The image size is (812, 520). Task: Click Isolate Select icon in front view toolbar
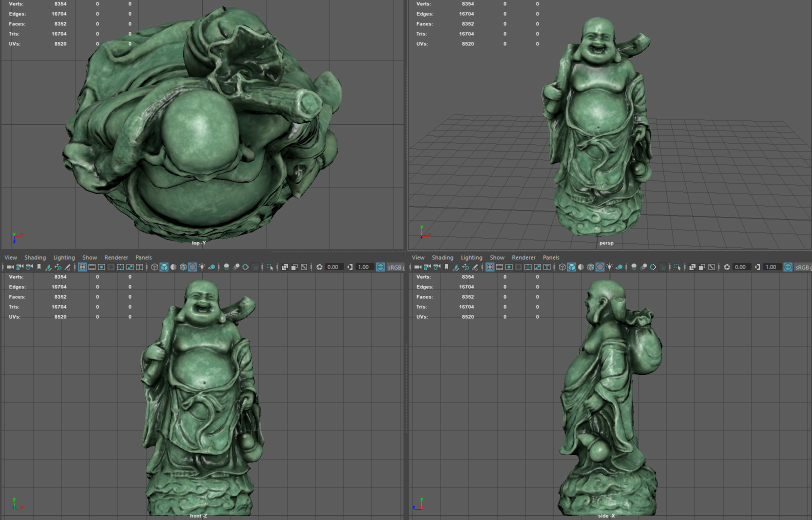click(x=270, y=267)
